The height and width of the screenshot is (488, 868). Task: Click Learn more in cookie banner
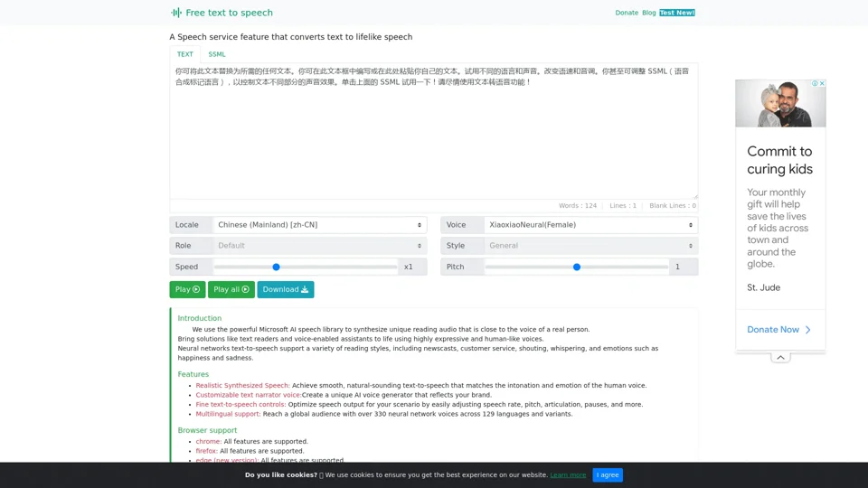(x=568, y=474)
